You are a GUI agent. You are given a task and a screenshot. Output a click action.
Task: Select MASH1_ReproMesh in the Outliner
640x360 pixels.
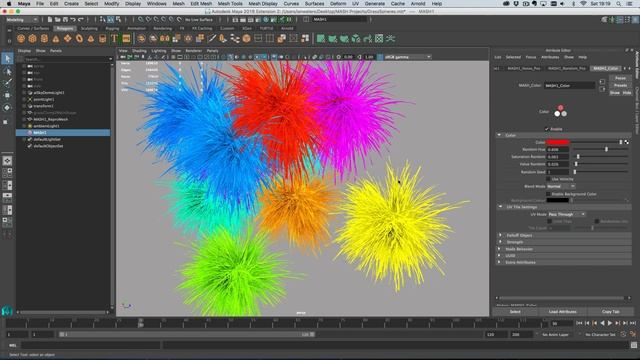click(x=51, y=119)
